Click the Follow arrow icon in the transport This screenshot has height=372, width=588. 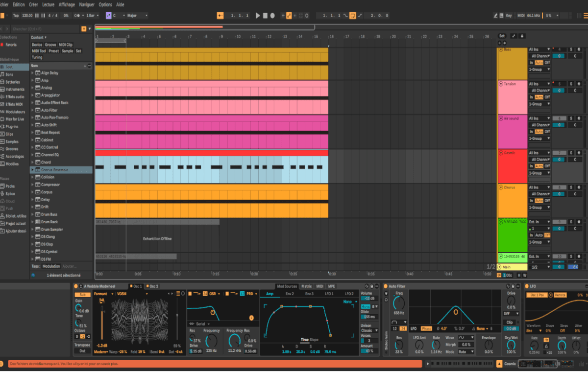294,15
